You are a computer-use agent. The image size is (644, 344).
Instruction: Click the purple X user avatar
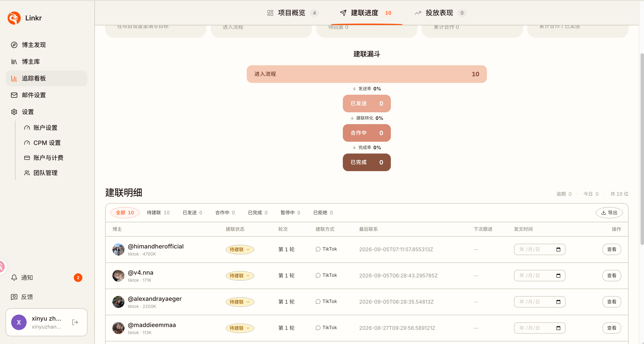[19, 322]
